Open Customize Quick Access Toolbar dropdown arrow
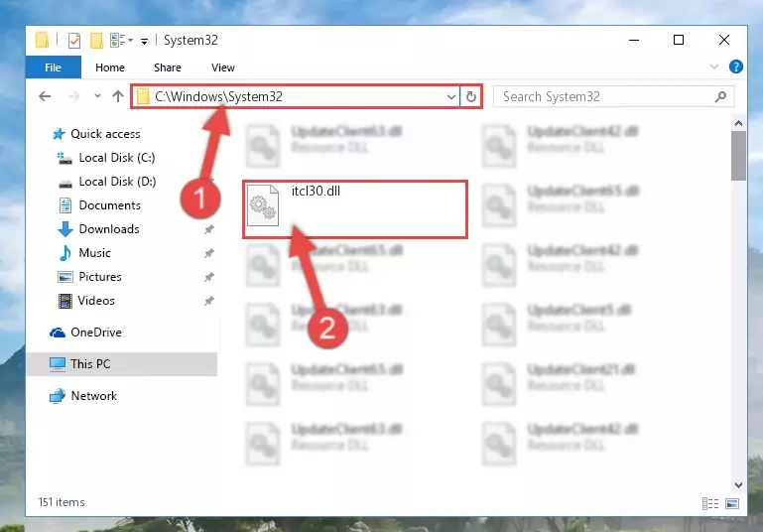The height and width of the screenshot is (532, 763). pos(144,42)
